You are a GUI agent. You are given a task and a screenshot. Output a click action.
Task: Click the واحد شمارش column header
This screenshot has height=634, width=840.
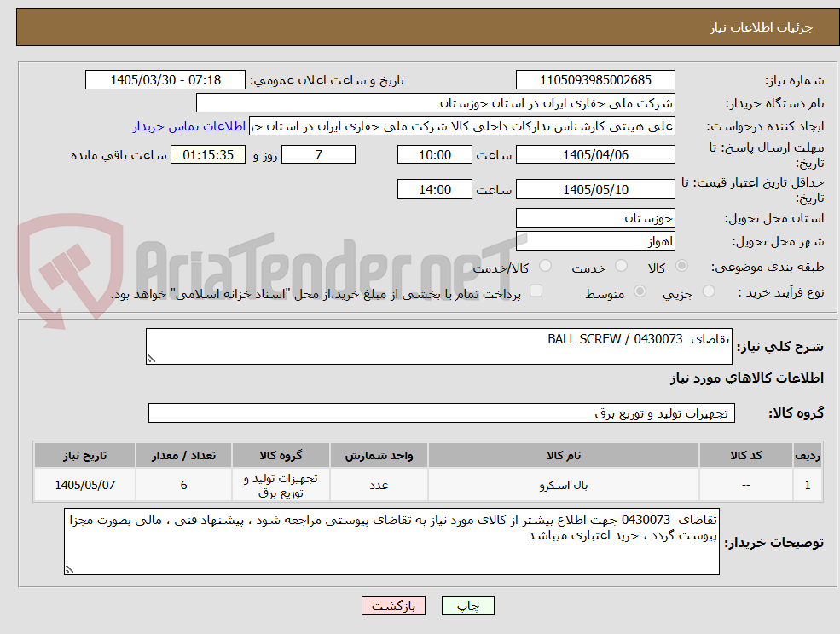(379, 456)
